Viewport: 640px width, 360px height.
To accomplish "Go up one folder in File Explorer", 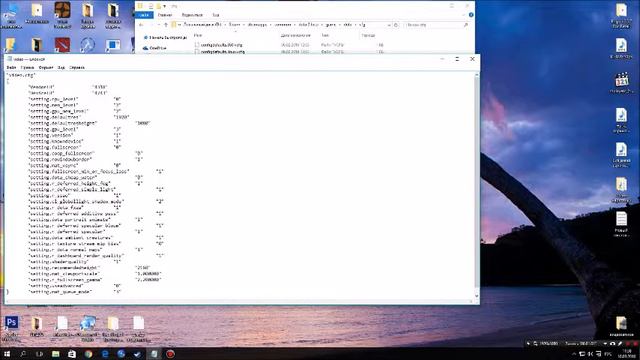I will 166,25.
